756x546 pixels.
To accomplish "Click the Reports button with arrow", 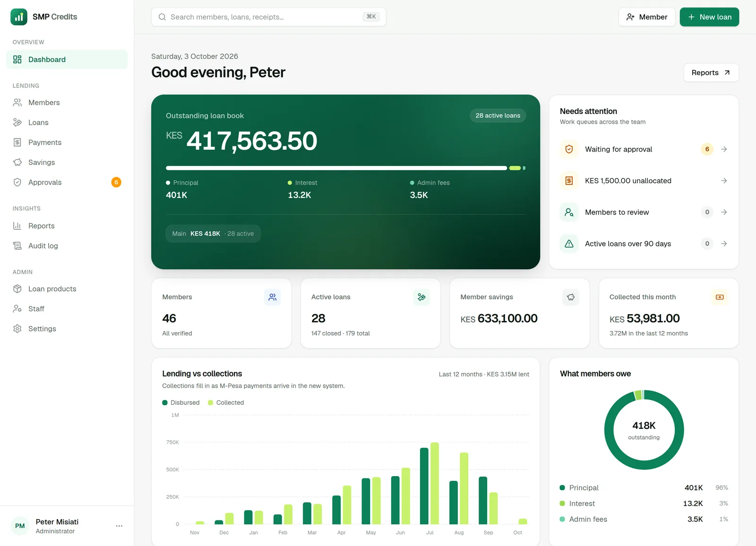I will (711, 73).
